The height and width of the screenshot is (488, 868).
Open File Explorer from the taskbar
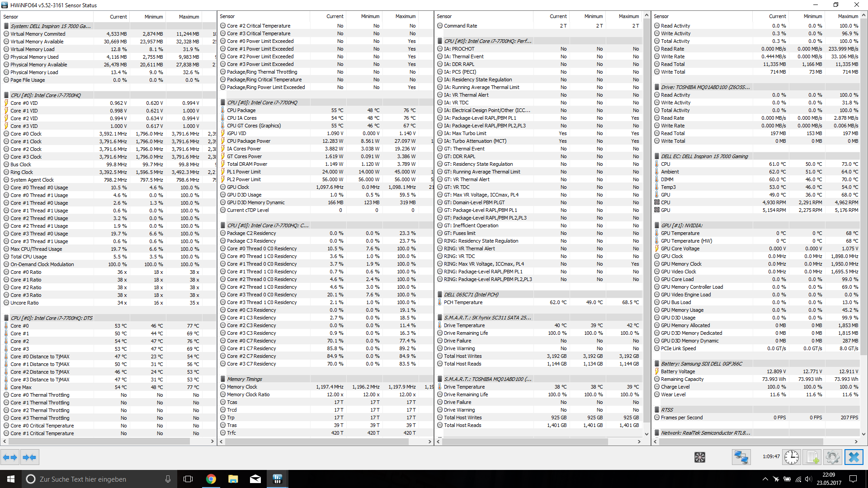click(233, 479)
